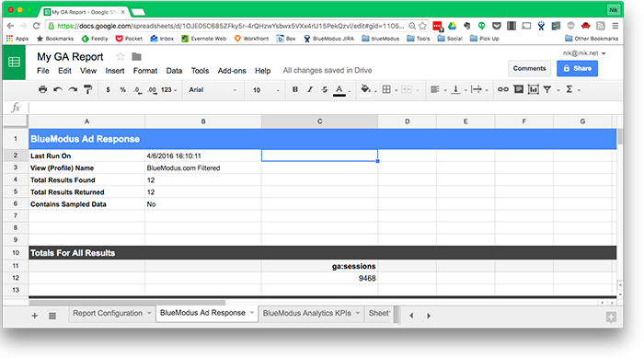Open the fill color paint bucket
The width and height of the screenshot is (644, 358).
365,89
